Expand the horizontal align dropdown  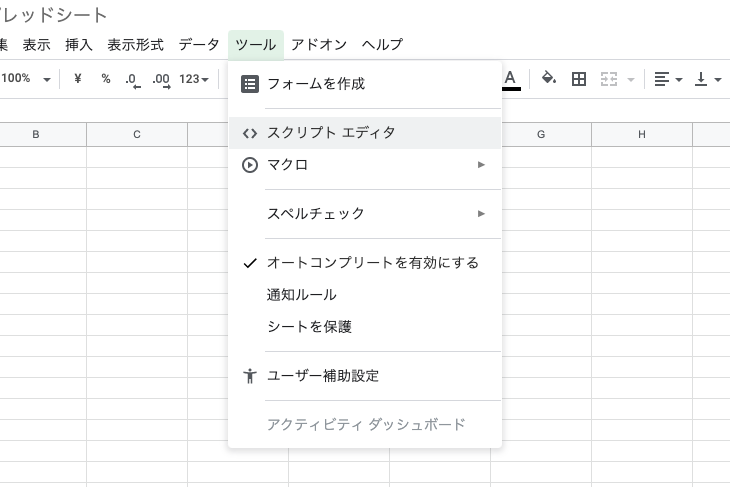pyautogui.click(x=667, y=79)
